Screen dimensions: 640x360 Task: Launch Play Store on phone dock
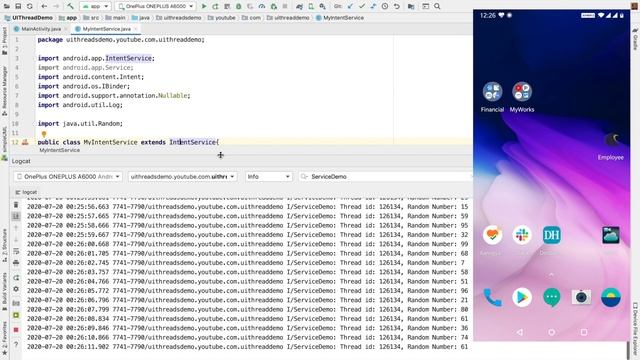(522, 298)
